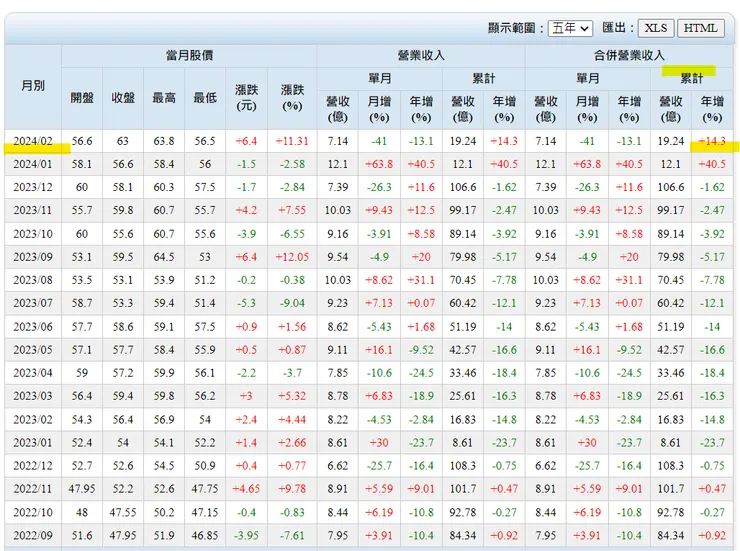This screenshot has width=740, height=551.
Task: Click the 108.3 cumulative revenue under 營業收入
Action: pos(462,466)
